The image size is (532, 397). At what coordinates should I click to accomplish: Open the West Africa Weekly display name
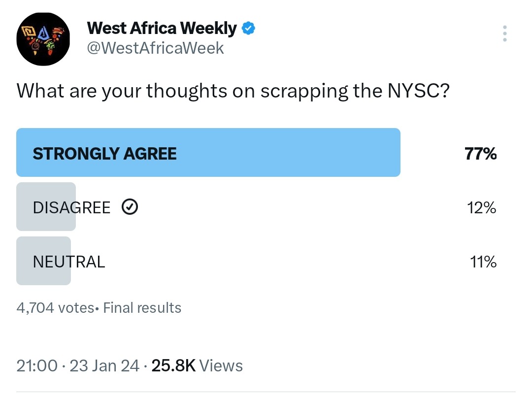point(162,28)
